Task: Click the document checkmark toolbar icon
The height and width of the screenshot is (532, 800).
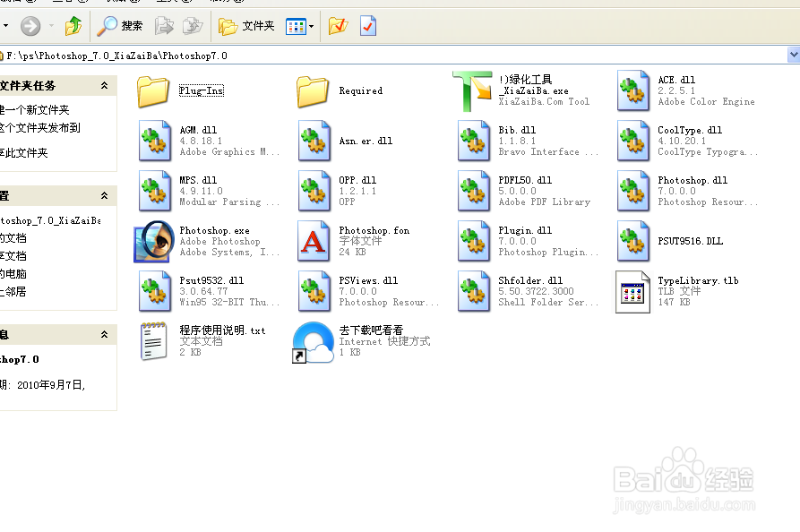Action: [x=368, y=25]
